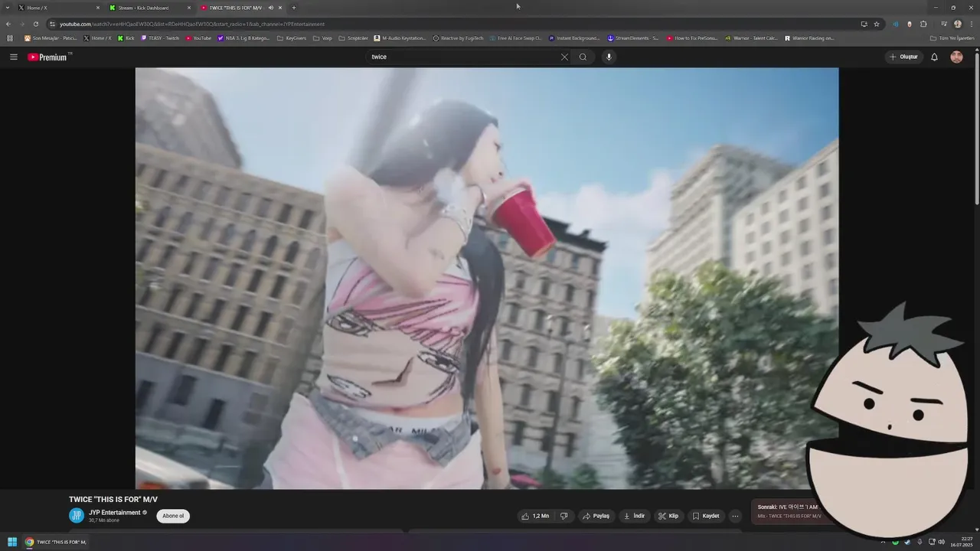Like the video with 1,2 Mn thumbs up
Image resolution: width=980 pixels, height=551 pixels.
point(535,516)
